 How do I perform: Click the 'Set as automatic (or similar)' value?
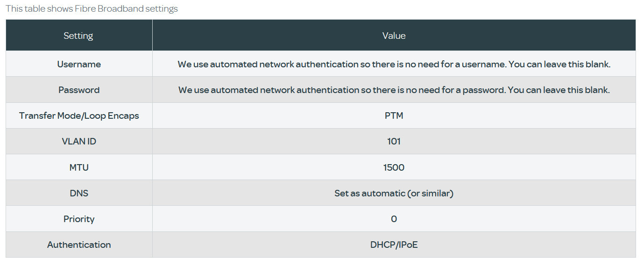[x=394, y=193]
